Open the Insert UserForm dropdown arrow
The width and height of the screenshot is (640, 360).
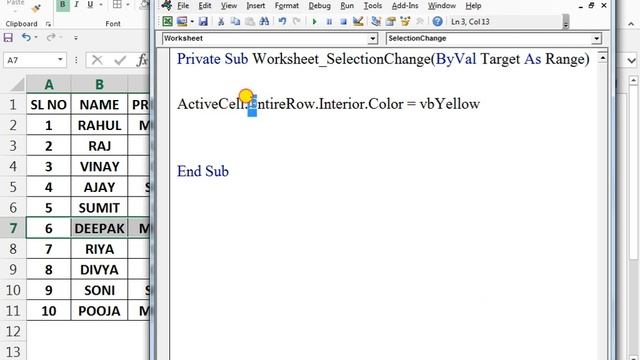192,22
